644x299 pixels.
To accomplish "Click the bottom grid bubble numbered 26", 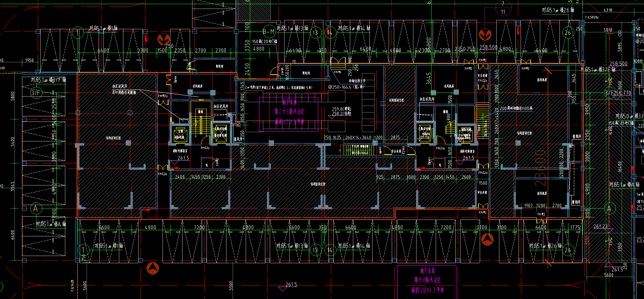I will (x=568, y=250).
